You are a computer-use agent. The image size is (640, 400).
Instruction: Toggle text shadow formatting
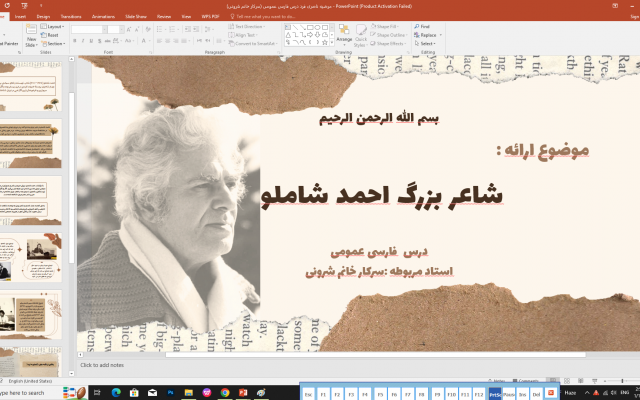(x=100, y=41)
